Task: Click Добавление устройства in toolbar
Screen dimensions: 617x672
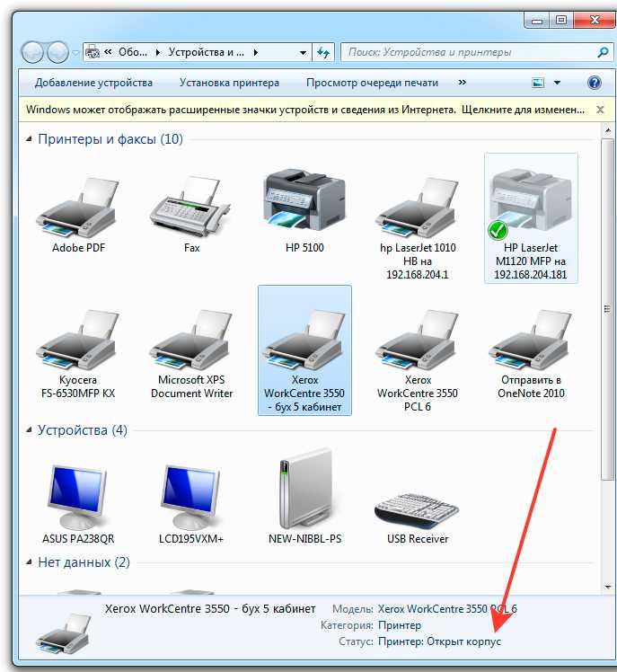Action: pyautogui.click(x=93, y=83)
